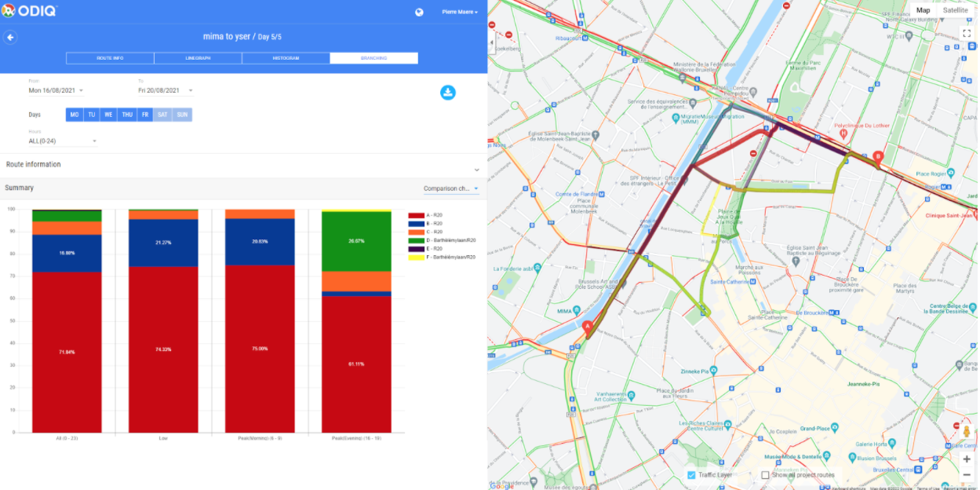This screenshot has width=980, height=490.
Task: Click purple legend swatch E - R20
Action: coord(416,249)
